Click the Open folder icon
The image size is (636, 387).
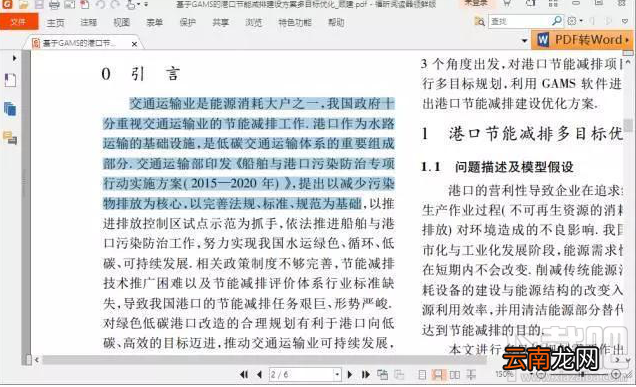23,4
